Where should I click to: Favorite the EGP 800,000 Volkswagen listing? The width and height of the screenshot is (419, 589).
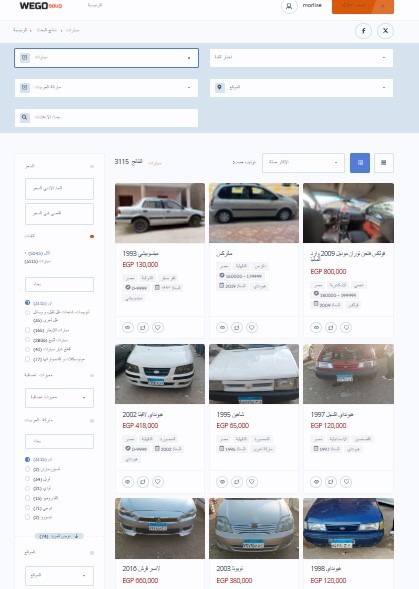pyautogui.click(x=346, y=328)
